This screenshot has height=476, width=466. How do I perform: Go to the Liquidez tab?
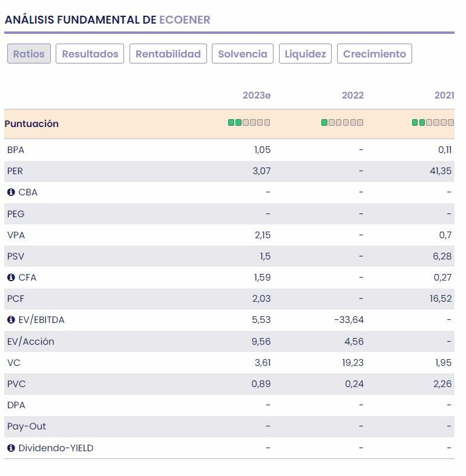click(x=306, y=54)
